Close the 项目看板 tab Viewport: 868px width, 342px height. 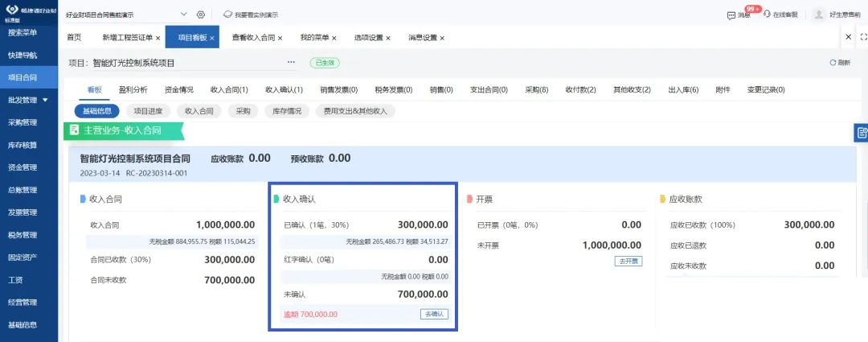click(x=212, y=39)
